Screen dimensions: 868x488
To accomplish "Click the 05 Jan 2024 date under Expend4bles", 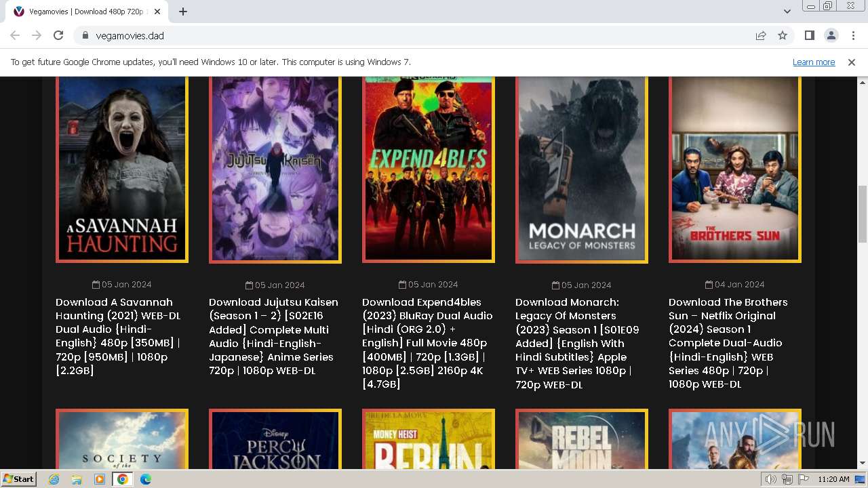I will point(429,285).
